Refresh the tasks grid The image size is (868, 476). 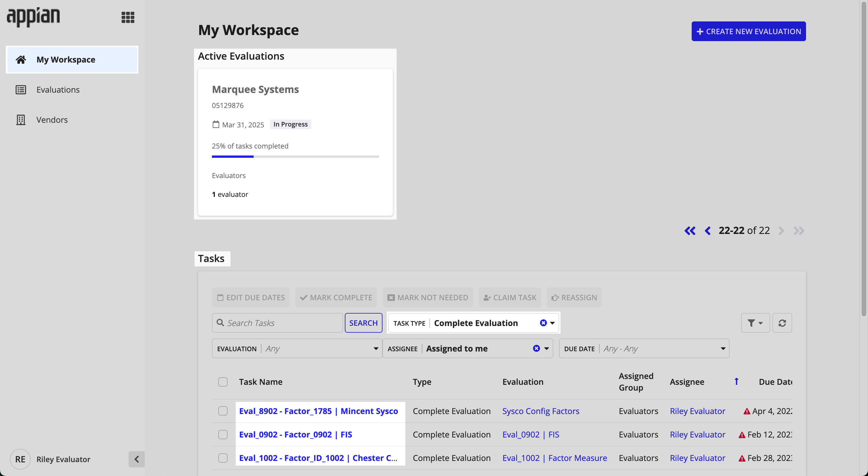782,323
